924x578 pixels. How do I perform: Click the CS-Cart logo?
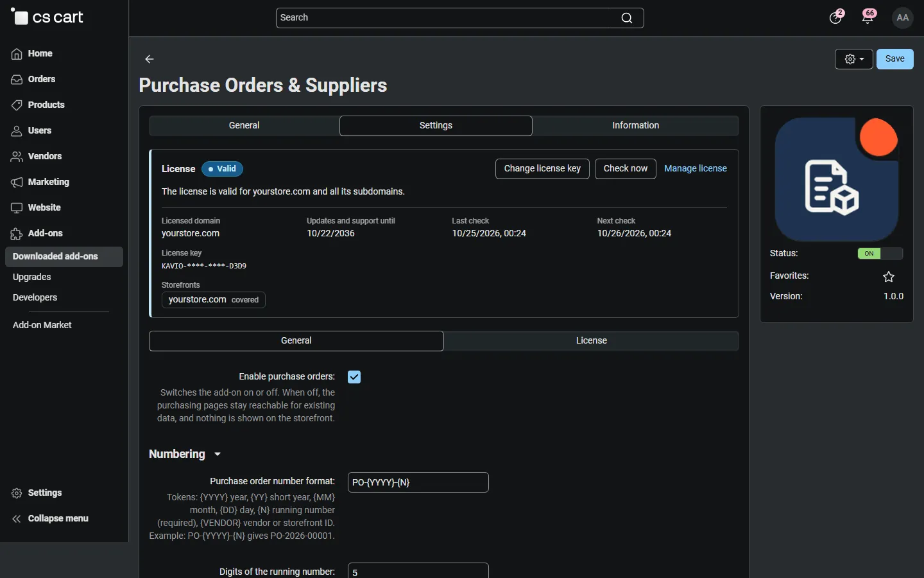coord(47,17)
